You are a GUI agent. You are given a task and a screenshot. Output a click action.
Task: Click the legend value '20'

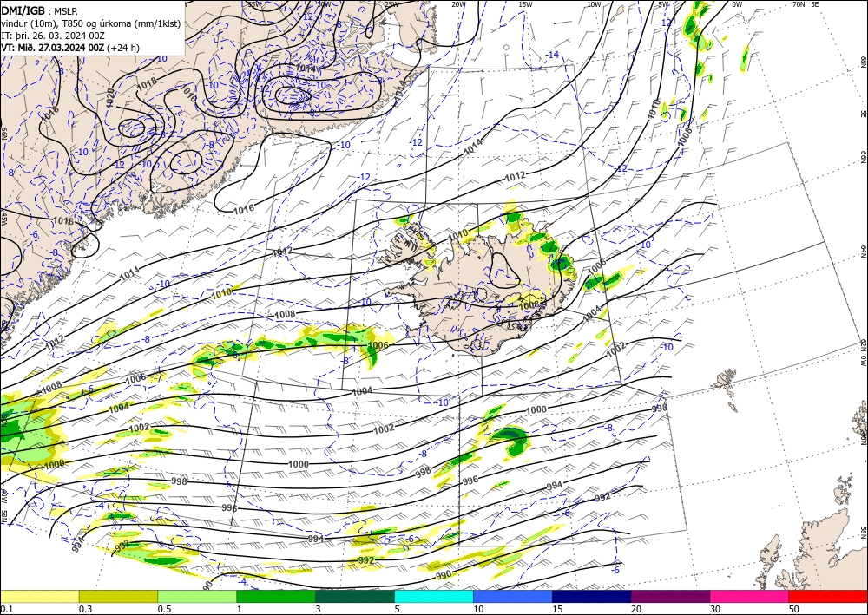pyautogui.click(x=636, y=609)
